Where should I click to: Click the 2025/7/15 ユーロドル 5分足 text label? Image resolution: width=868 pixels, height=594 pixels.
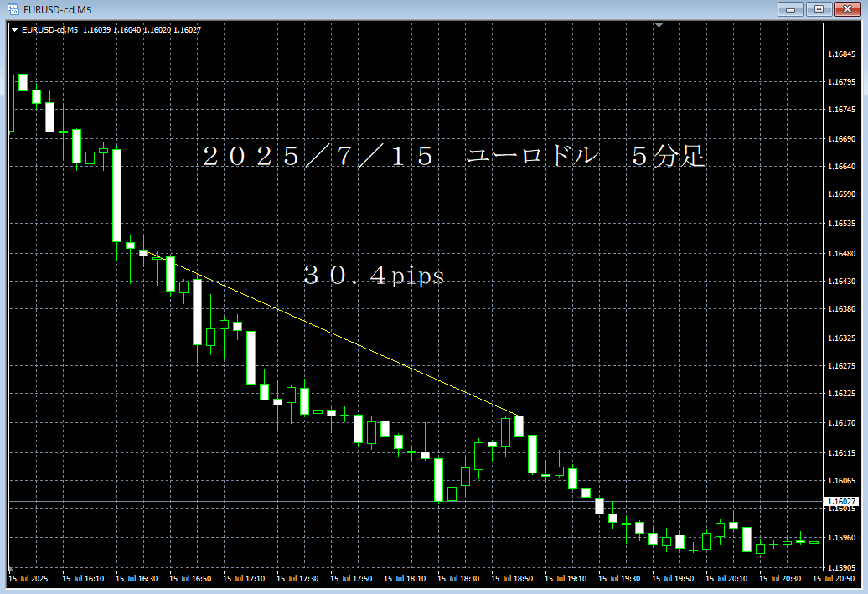pos(455,157)
